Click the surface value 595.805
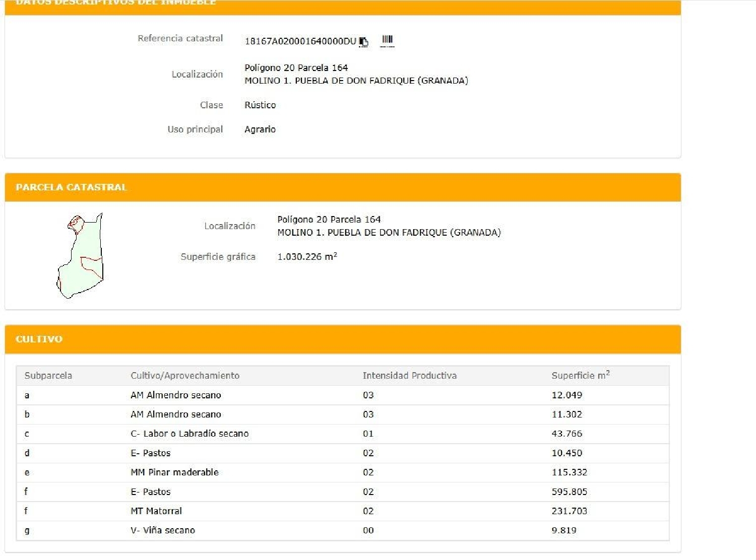The image size is (756, 560). click(x=569, y=492)
